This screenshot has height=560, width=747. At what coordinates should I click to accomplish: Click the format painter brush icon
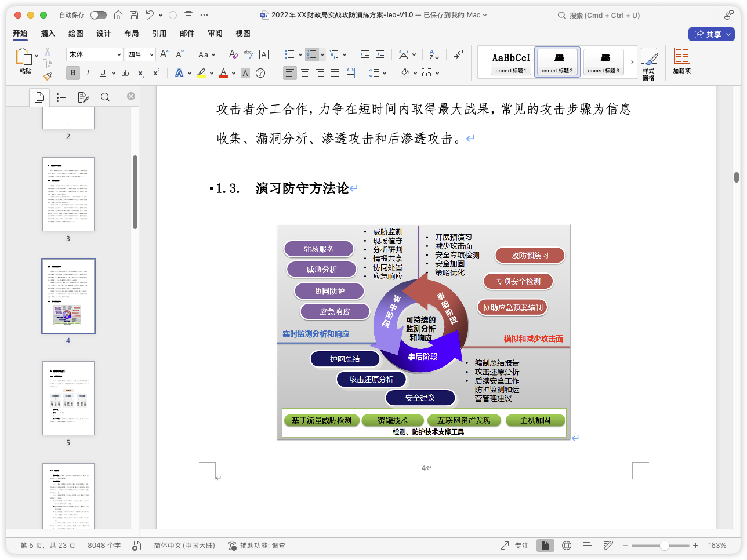(x=48, y=76)
